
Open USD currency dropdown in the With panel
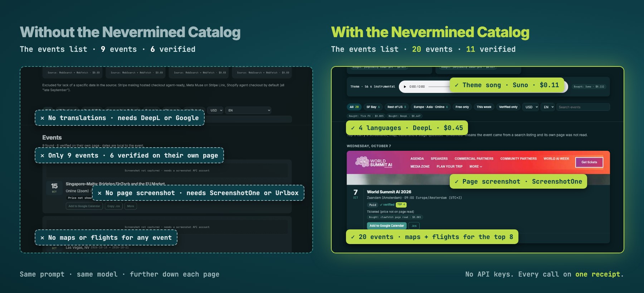(531, 107)
